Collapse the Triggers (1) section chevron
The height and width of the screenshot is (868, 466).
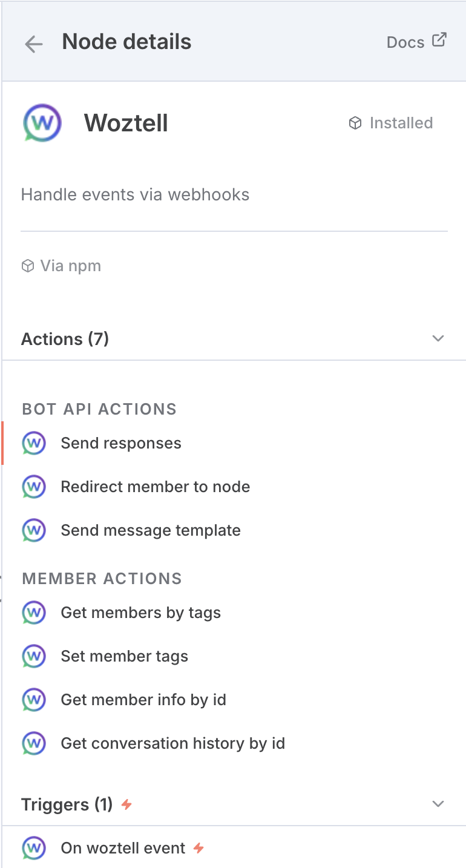pos(438,804)
